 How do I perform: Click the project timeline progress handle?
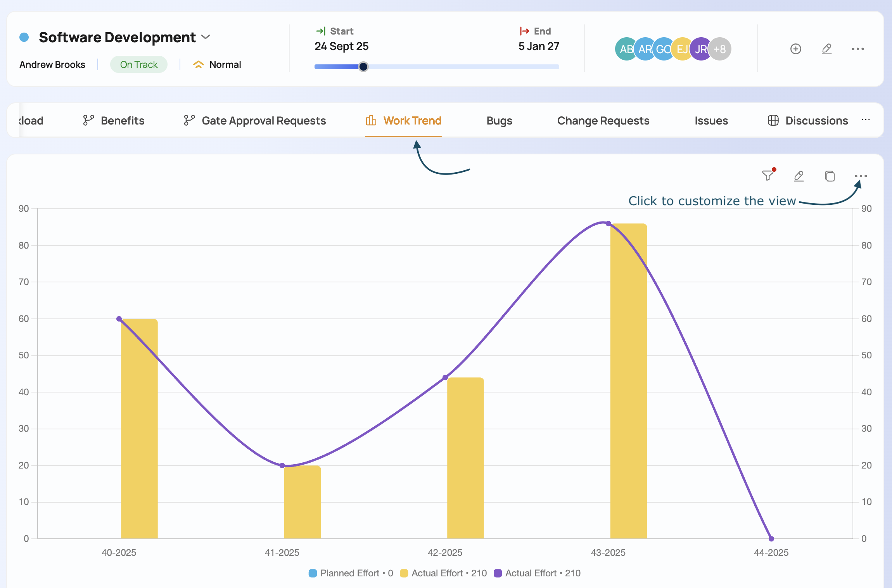click(x=363, y=67)
